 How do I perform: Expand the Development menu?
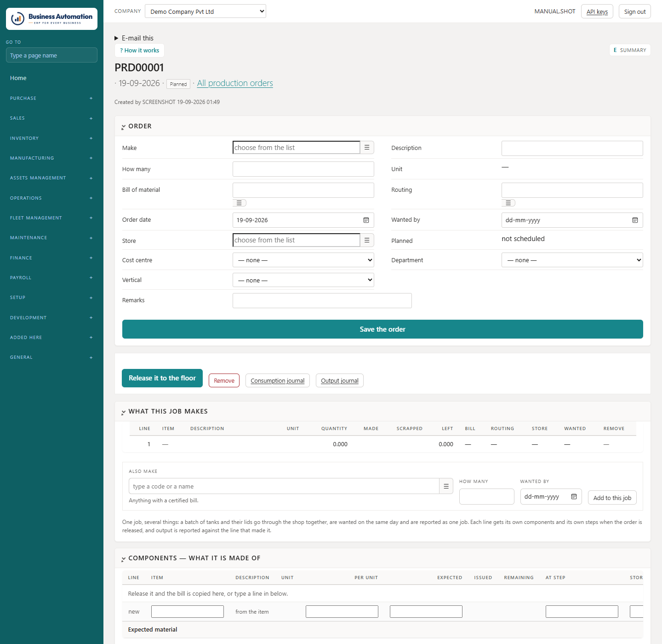[x=51, y=318]
